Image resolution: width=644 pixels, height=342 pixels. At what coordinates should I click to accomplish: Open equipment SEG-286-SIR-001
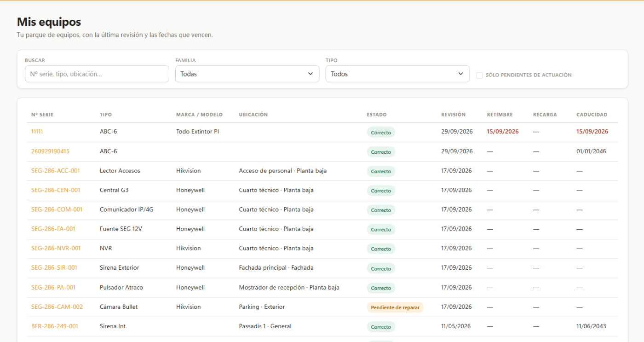pyautogui.click(x=54, y=268)
